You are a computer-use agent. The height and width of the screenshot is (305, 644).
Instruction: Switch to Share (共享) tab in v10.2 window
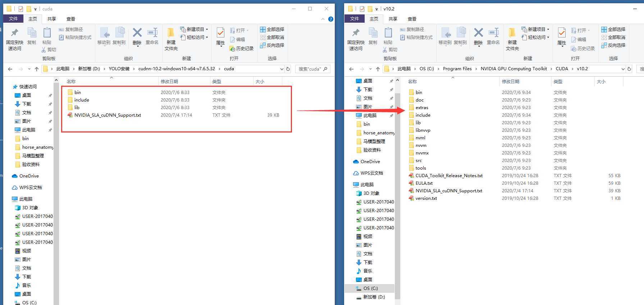(x=393, y=19)
